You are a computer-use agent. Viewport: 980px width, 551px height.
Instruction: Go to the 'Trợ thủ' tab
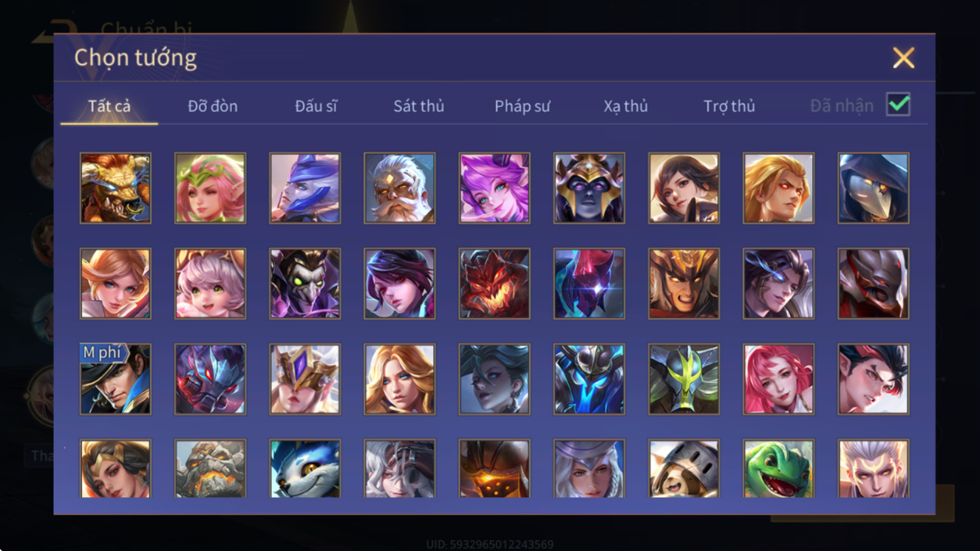(x=729, y=106)
